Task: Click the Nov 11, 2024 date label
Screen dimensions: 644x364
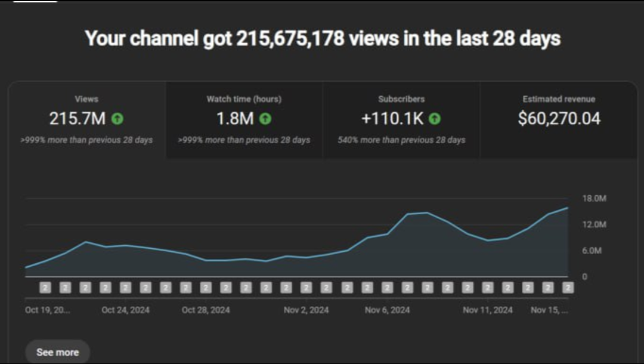Action: click(488, 310)
